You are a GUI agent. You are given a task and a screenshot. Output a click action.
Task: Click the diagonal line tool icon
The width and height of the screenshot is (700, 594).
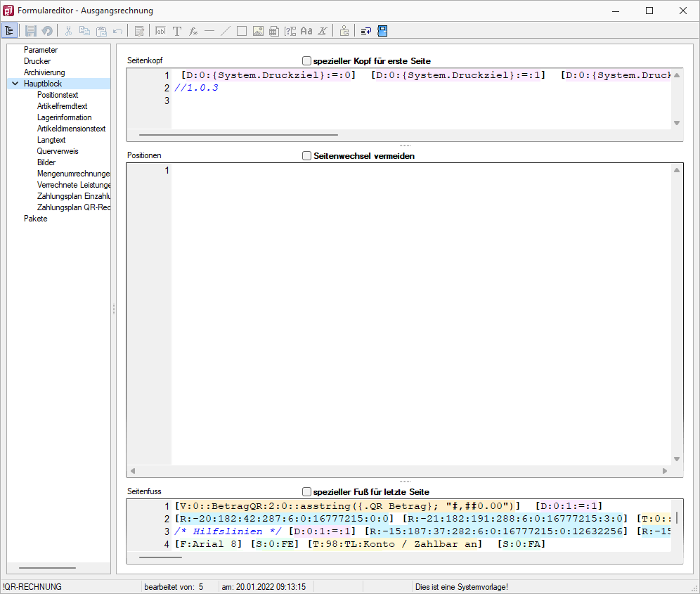click(226, 31)
